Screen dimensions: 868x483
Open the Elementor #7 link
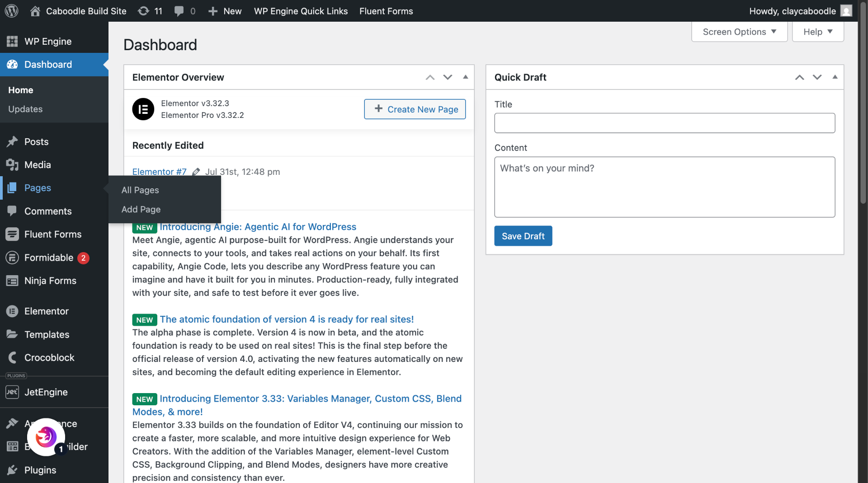coord(159,172)
